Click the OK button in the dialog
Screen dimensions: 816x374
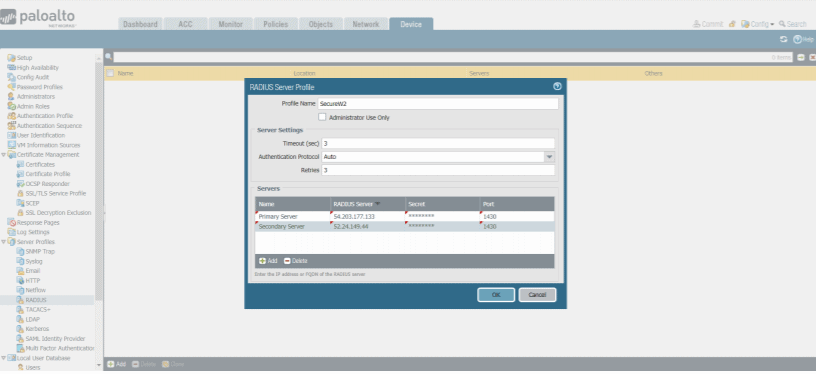tap(496, 295)
